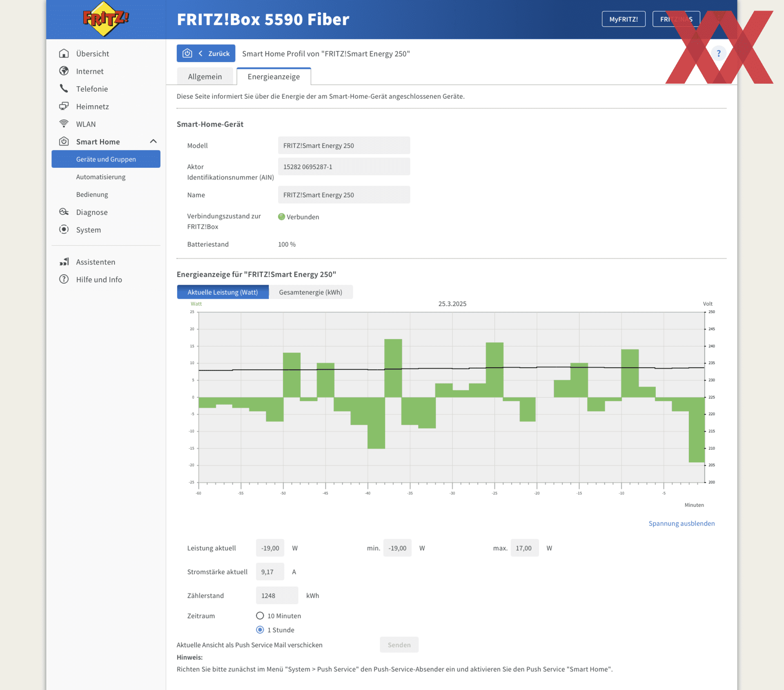The height and width of the screenshot is (690, 784).
Task: Click the FRITZ!NAS button
Action: [x=676, y=19]
